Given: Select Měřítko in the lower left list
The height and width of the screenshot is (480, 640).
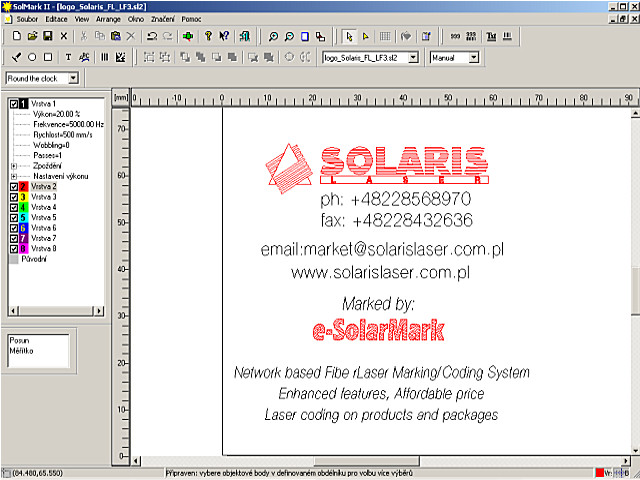Looking at the screenshot, I should (x=22, y=351).
